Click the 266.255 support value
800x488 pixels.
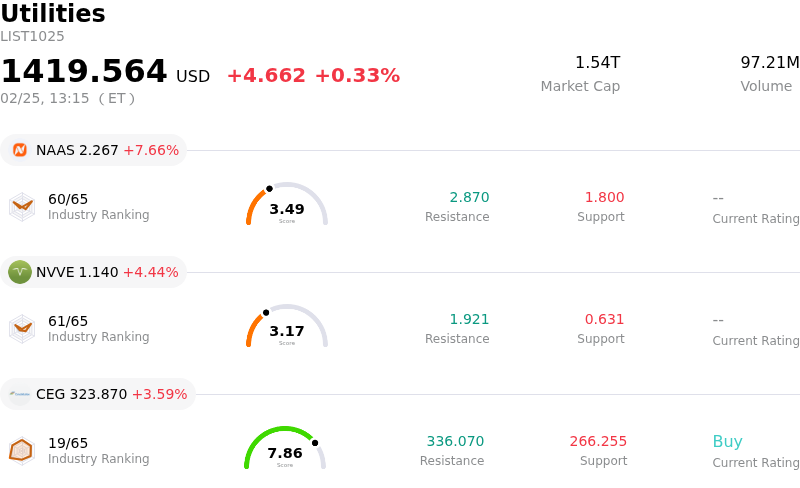(598, 441)
